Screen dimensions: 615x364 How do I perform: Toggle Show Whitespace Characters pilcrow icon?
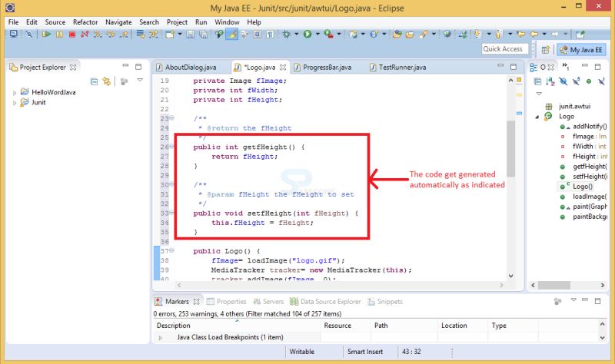(x=271, y=34)
